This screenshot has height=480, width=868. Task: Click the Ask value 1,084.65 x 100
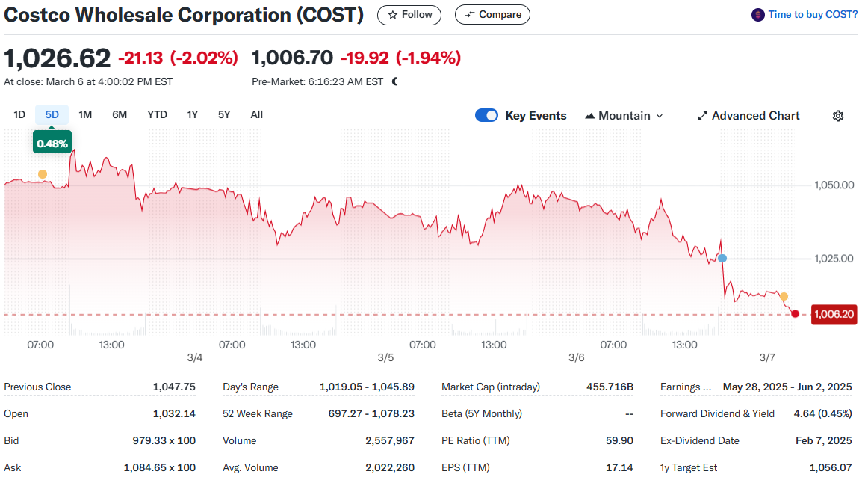coord(160,468)
